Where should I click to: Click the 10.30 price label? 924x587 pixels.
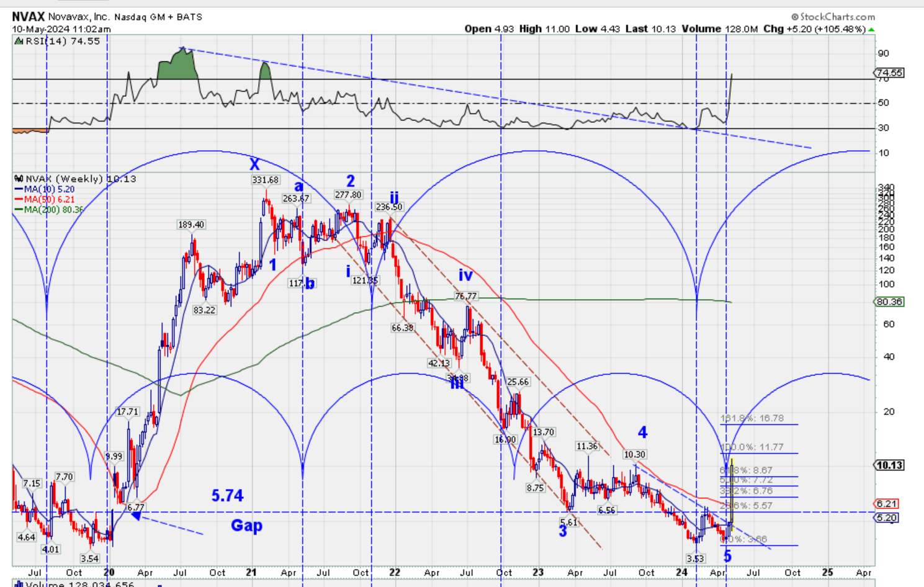pyautogui.click(x=635, y=455)
